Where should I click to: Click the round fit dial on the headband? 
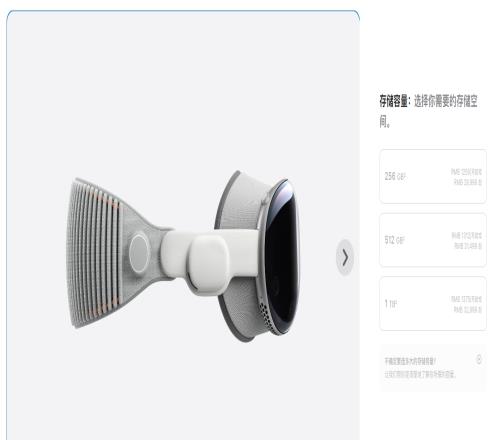coord(139,253)
